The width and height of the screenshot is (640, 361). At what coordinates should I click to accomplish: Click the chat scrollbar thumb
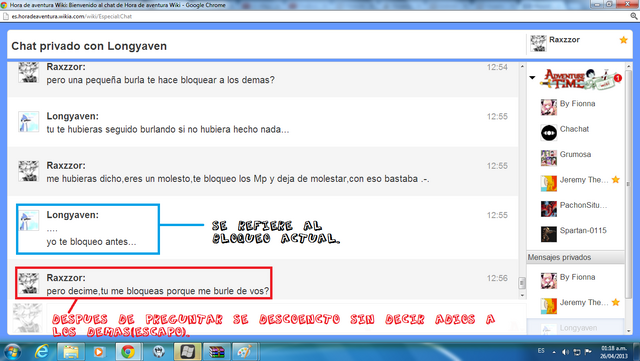click(x=522, y=283)
